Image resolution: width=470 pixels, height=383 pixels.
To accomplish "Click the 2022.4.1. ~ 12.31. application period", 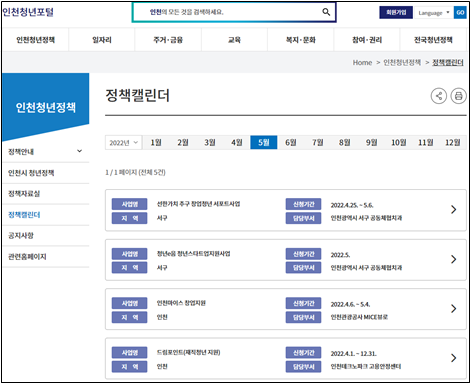I will point(353,353).
